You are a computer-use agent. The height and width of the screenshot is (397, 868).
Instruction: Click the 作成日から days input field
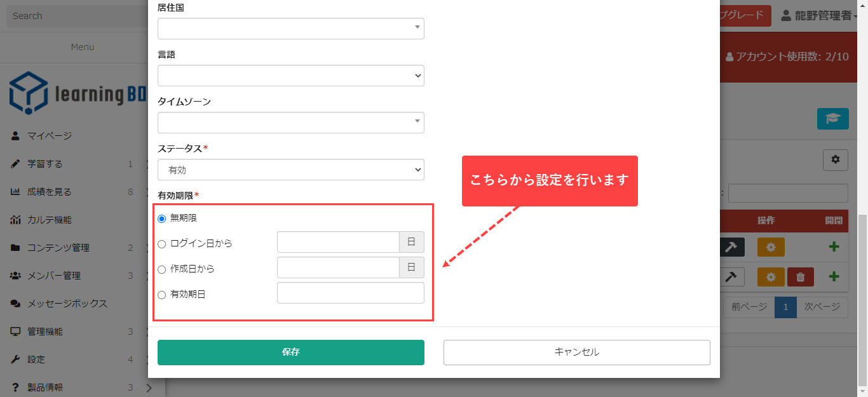point(338,267)
